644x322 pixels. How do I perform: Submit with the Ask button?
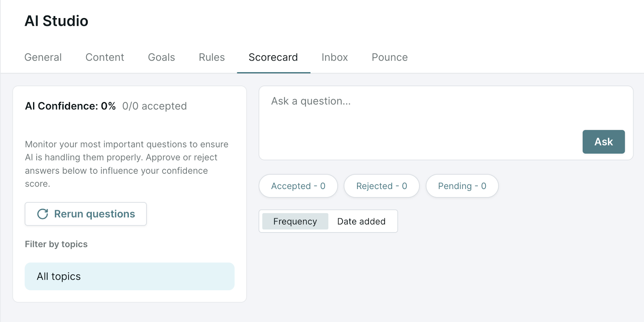603,142
